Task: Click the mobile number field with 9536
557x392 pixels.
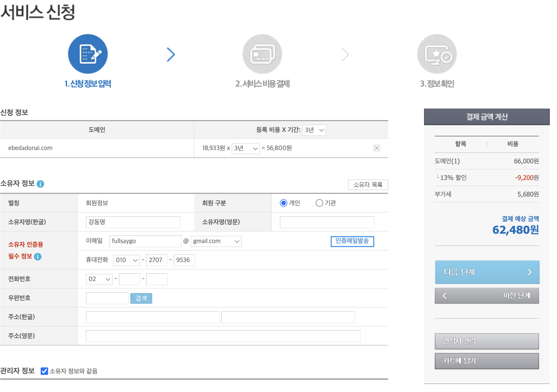Action: click(x=184, y=260)
